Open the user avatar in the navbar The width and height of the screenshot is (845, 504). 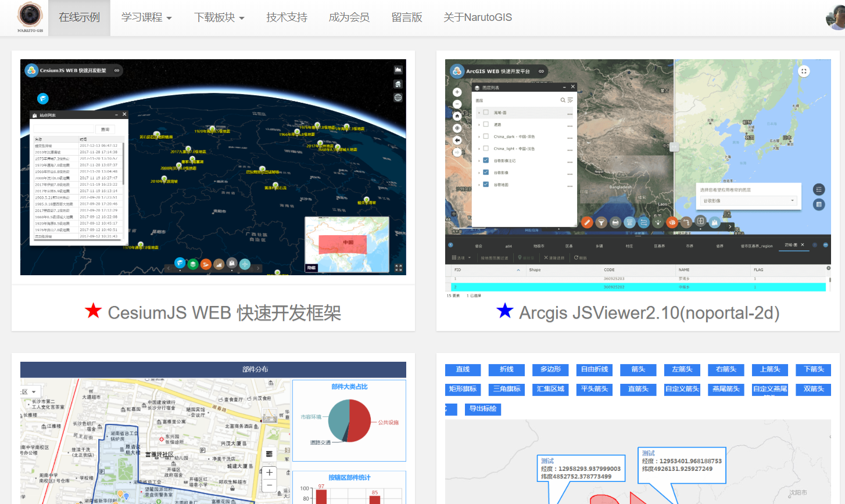[836, 16]
